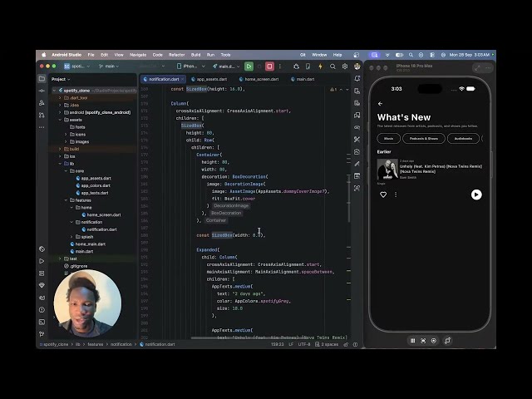
Task: Open the Build menu
Action: point(196,55)
